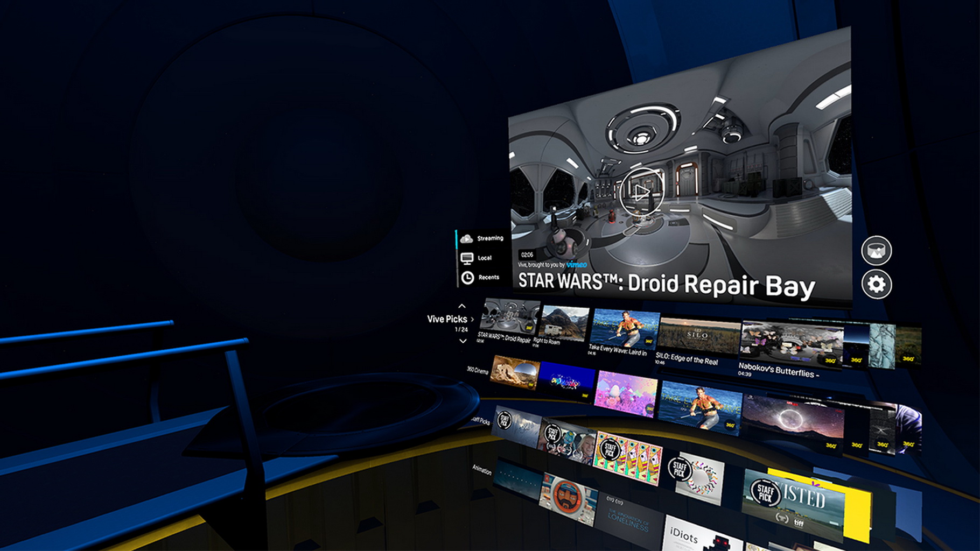
Task: Click the Recents clock icon
Action: pos(467,278)
